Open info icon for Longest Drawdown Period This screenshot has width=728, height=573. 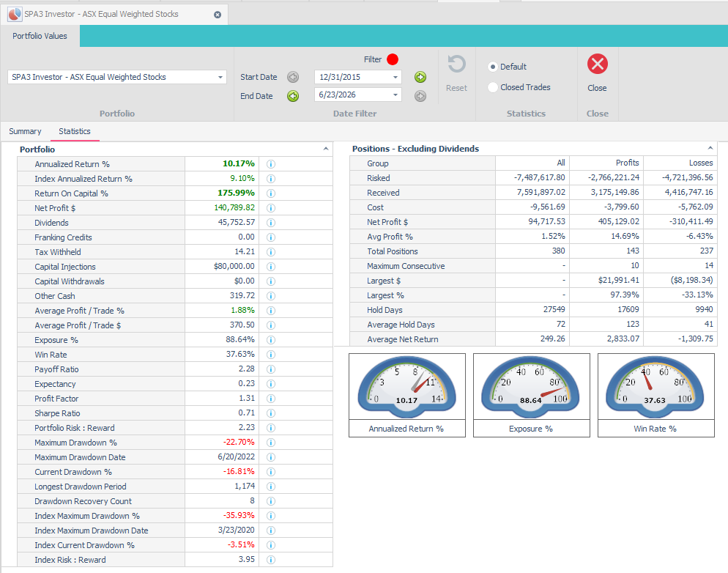pyautogui.click(x=271, y=487)
